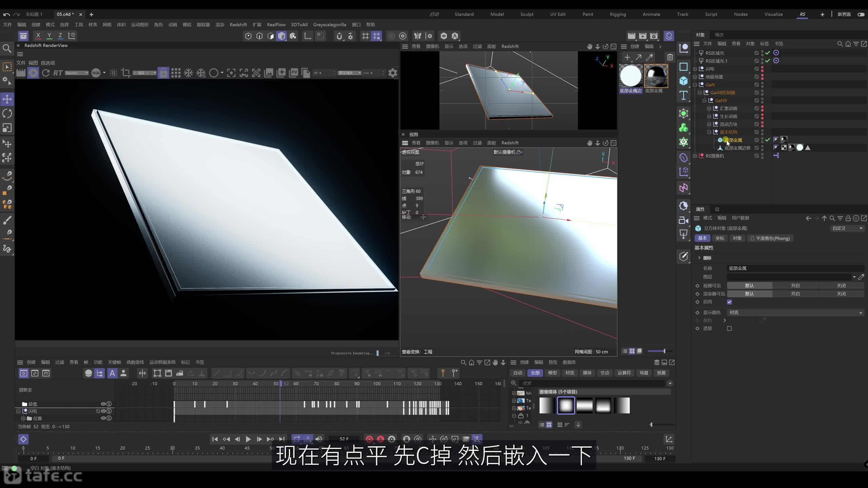
Task: Enable the 透显 checkbox
Action: click(729, 328)
